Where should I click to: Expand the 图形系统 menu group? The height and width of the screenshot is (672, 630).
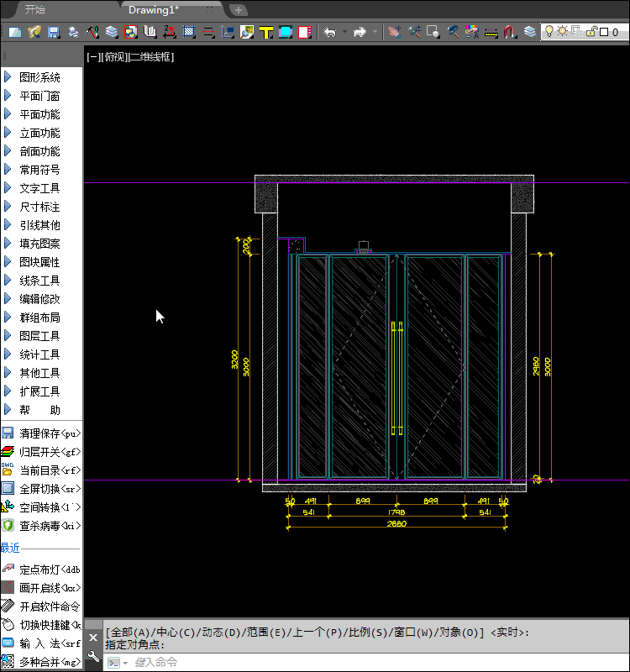pyautogui.click(x=41, y=77)
